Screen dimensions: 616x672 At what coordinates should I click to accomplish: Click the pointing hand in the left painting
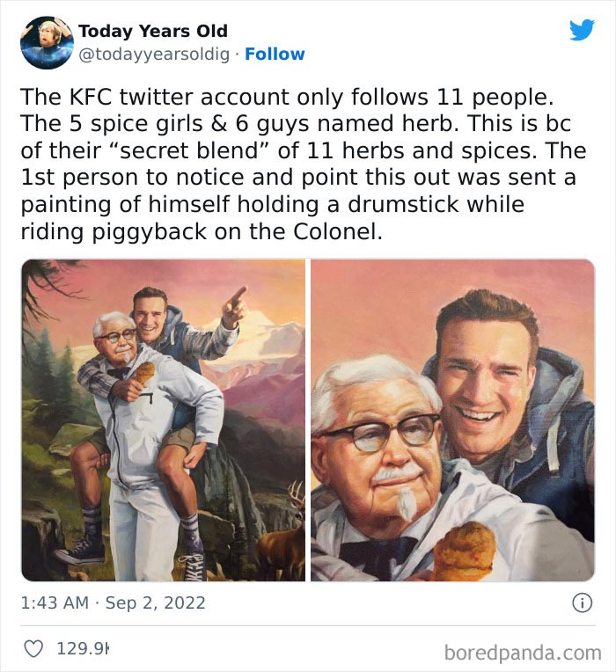(x=233, y=305)
